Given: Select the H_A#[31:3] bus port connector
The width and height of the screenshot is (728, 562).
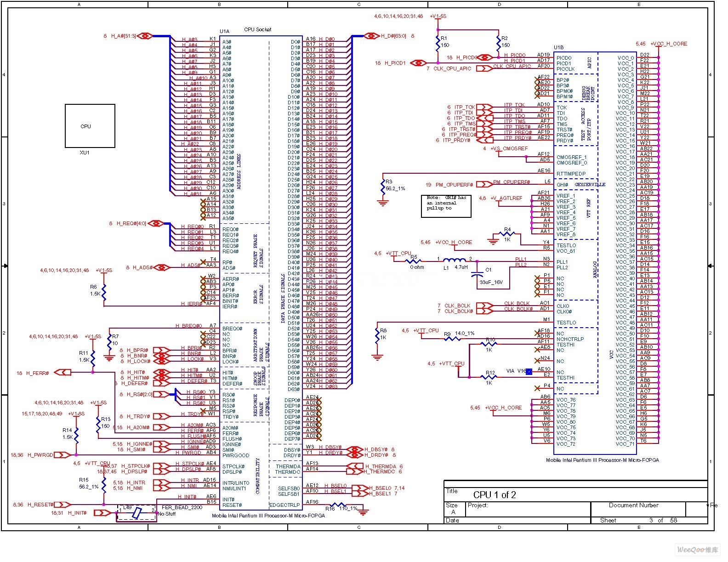Looking at the screenshot, I should (145, 36).
